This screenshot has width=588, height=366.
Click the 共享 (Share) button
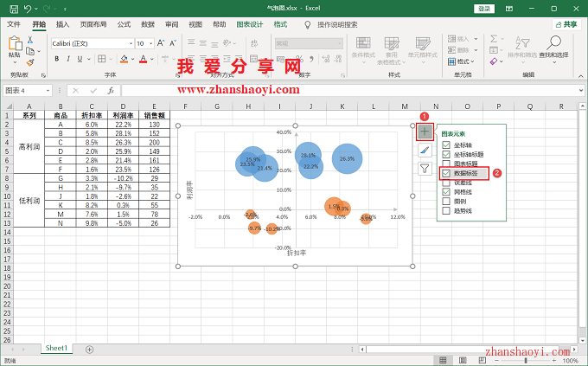click(x=566, y=24)
